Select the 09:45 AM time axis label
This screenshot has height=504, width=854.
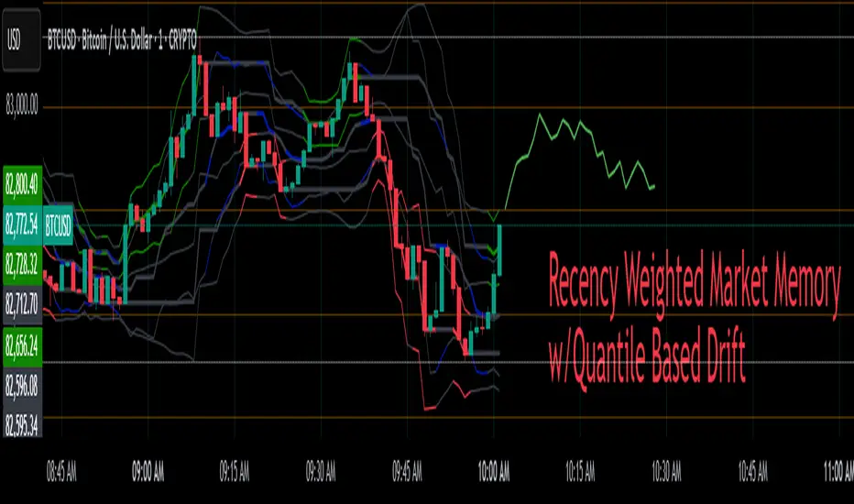click(x=408, y=471)
